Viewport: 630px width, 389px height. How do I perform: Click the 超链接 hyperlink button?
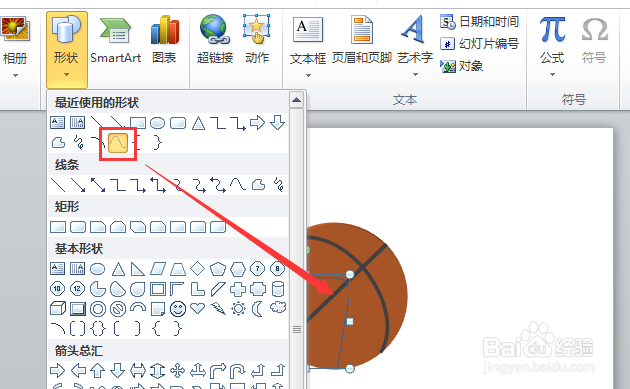coord(215,40)
